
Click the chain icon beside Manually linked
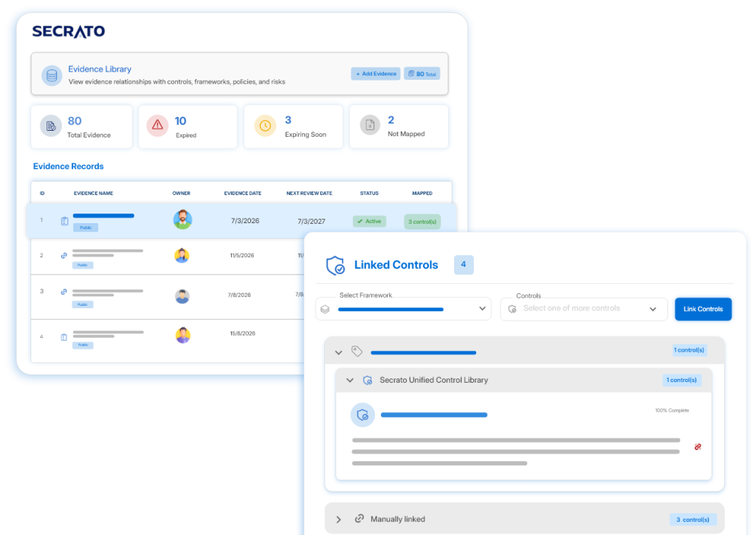click(x=360, y=519)
